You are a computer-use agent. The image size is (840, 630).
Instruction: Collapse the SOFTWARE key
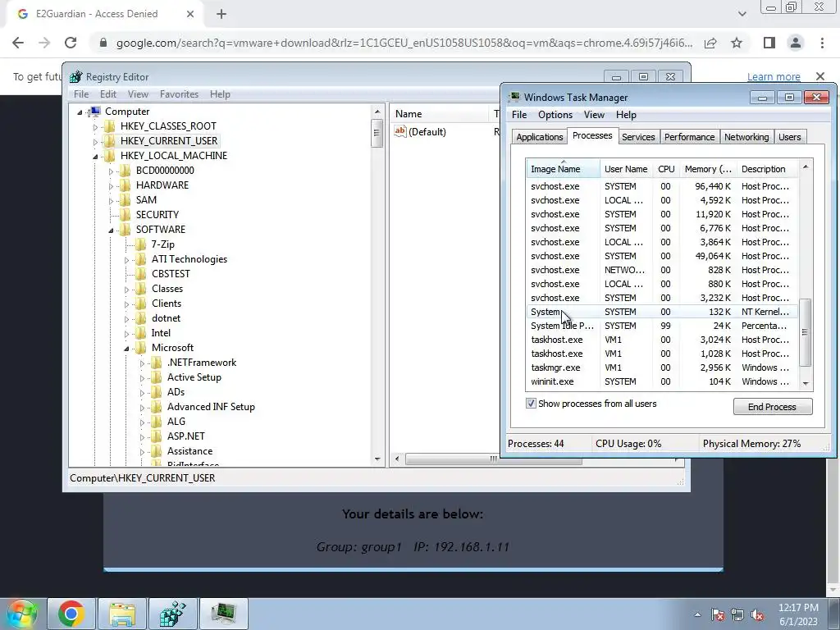[111, 231]
